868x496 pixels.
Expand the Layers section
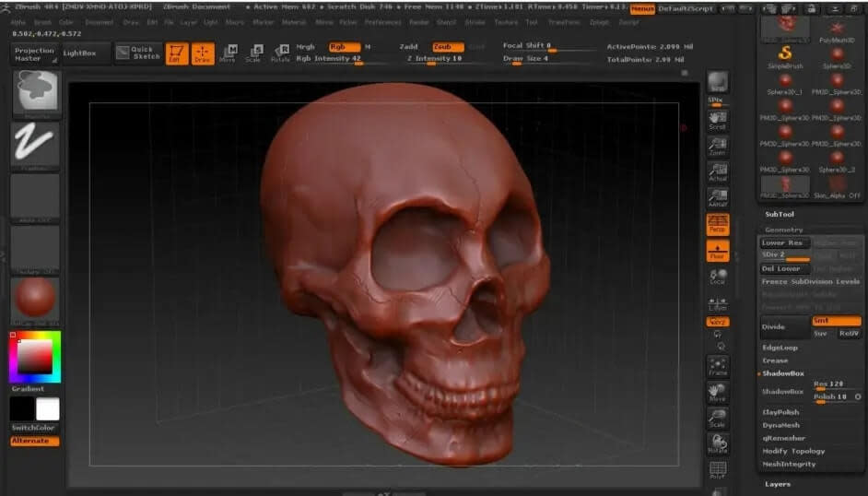coord(778,483)
